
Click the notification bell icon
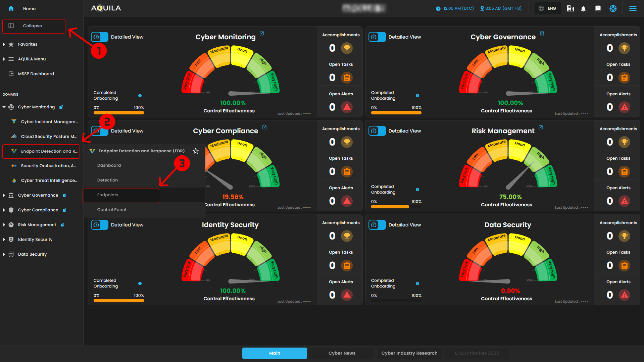tap(583, 9)
